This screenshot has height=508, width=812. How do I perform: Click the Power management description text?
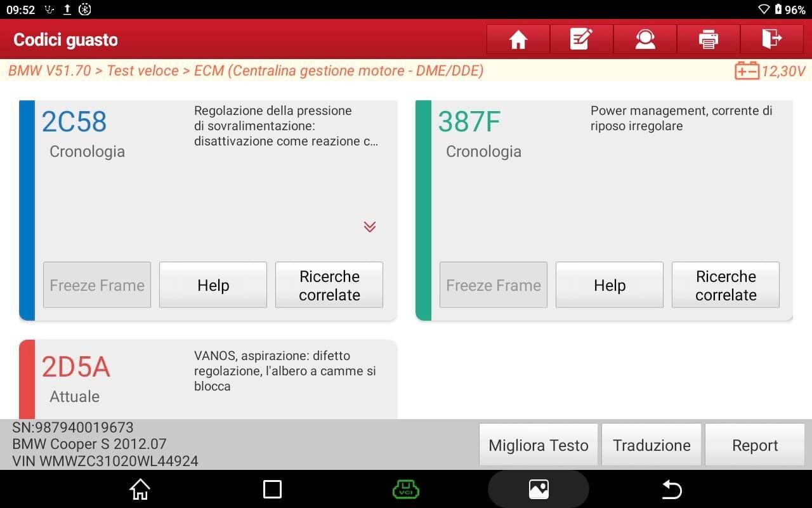[x=681, y=118]
